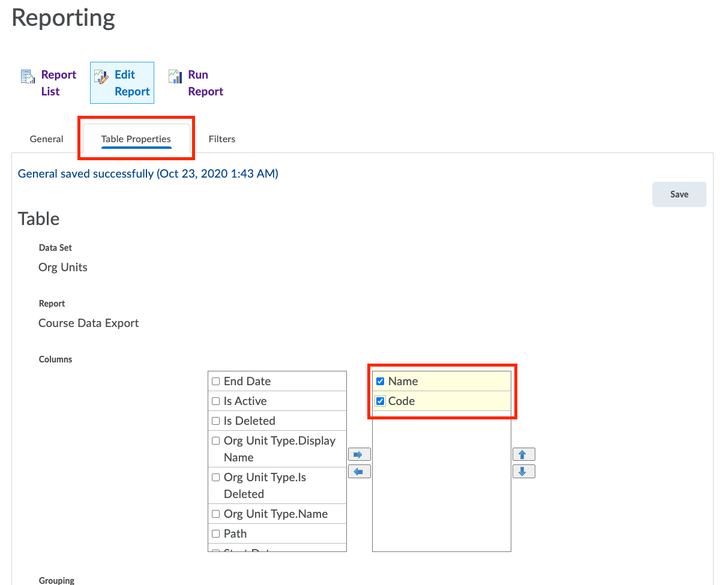Move selected column down with down arrow

[523, 472]
